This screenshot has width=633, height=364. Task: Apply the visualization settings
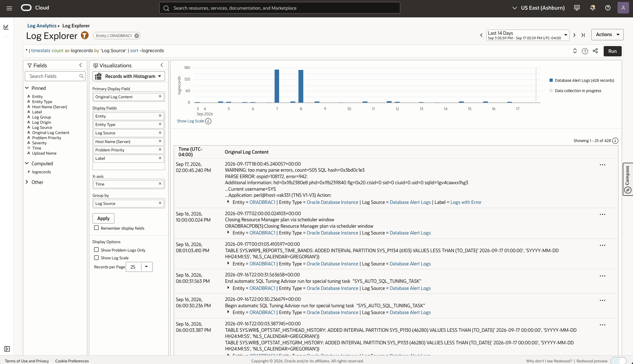tap(103, 218)
